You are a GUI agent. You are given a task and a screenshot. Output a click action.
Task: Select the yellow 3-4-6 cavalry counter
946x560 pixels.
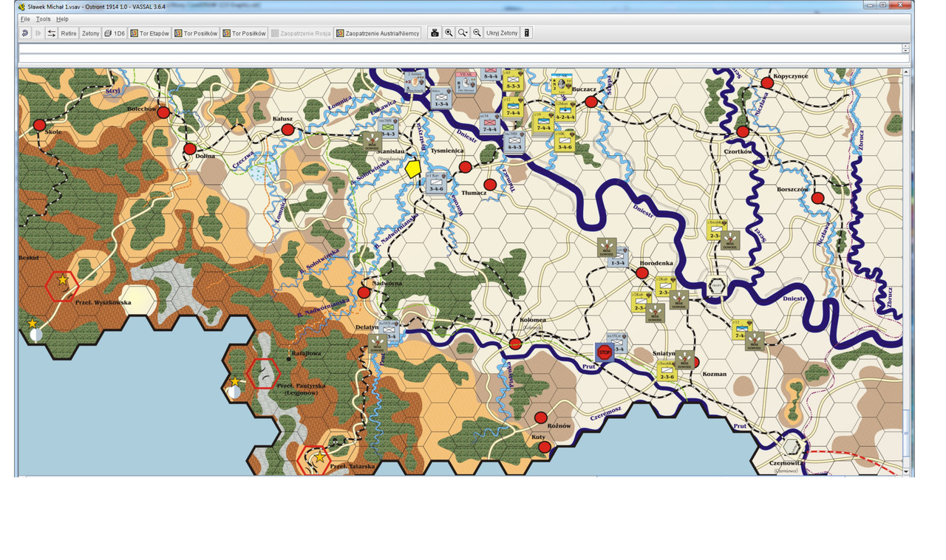[x=565, y=141]
